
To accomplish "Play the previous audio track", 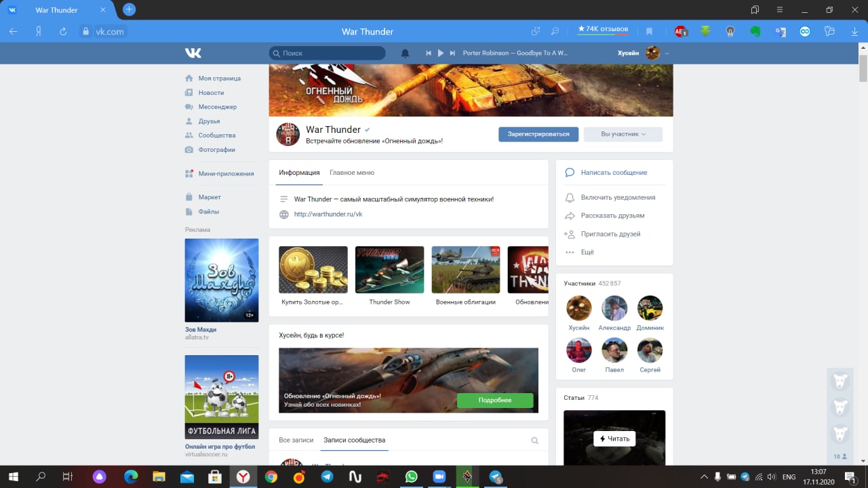I will 429,53.
